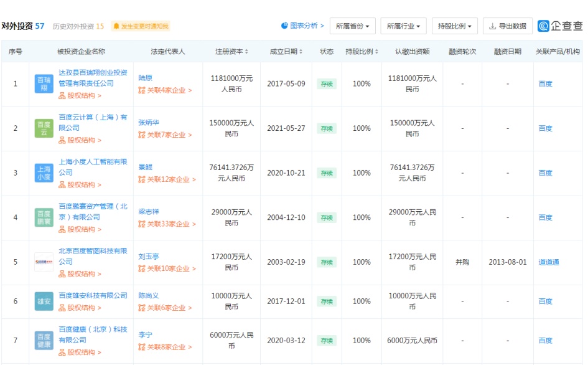This screenshot has width=588, height=365.
Task: Open 百度 related product in row 1
Action: [x=545, y=83]
